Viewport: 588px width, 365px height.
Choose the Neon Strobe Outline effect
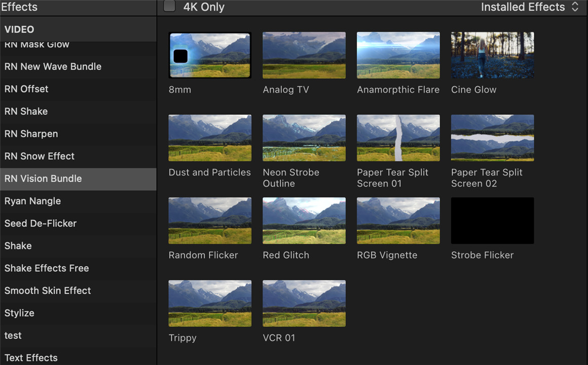304,138
